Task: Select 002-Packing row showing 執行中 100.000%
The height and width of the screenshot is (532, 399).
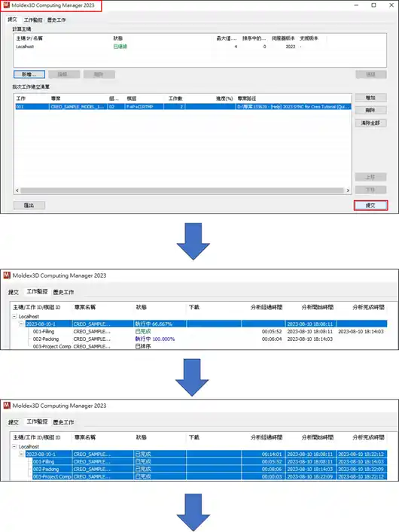Action: (x=209, y=339)
